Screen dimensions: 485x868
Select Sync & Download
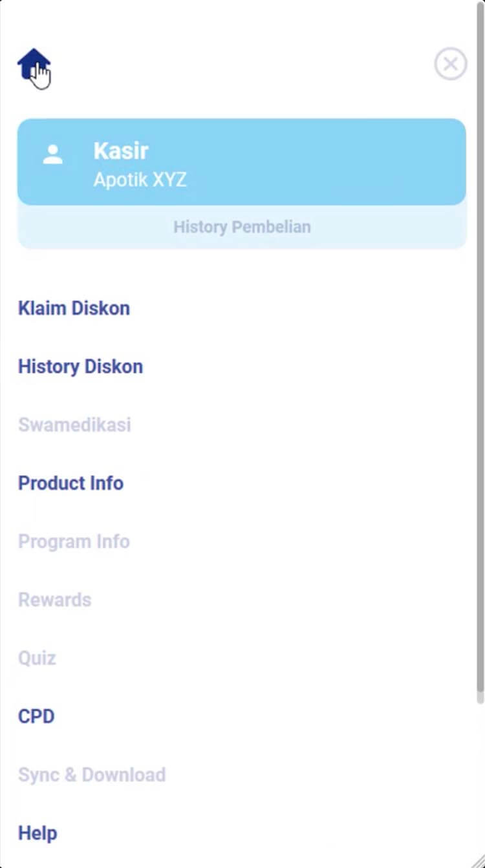pos(92,774)
